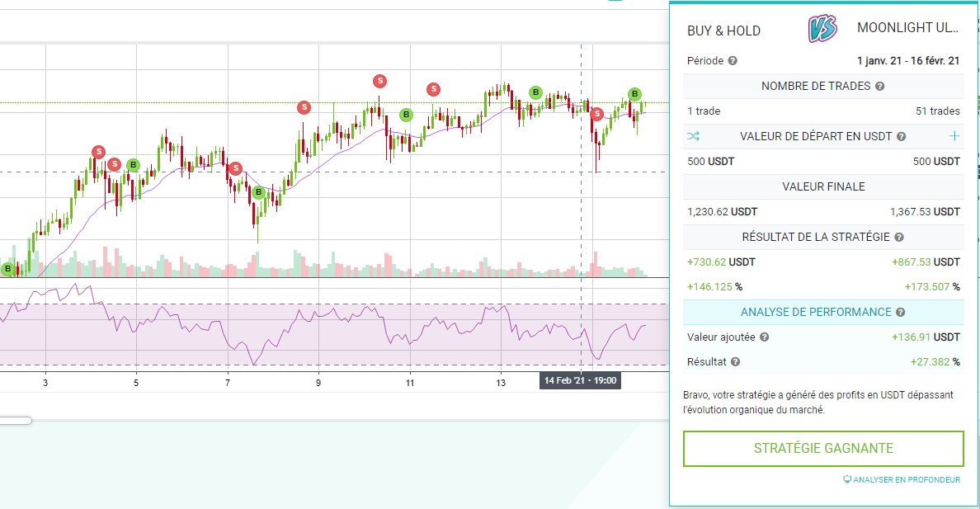Click the +27.382 % result value

click(x=935, y=362)
